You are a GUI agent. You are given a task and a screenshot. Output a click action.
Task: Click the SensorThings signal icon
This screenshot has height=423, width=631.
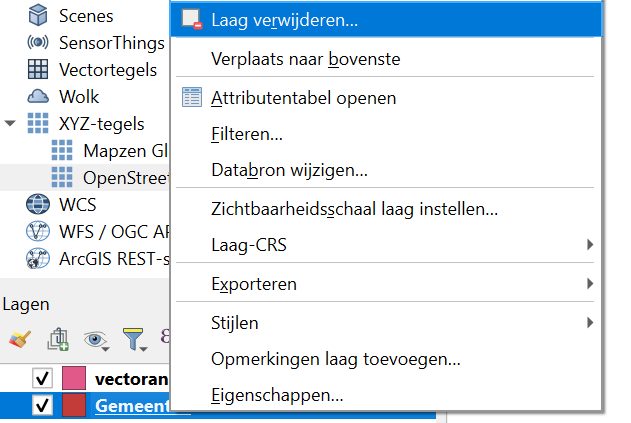coord(38,43)
